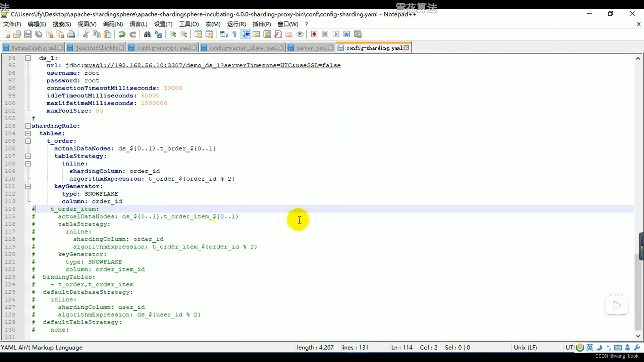The height and width of the screenshot is (362, 644).
Task: Switch to config-master_slave.yaml tab
Action: (x=243, y=48)
